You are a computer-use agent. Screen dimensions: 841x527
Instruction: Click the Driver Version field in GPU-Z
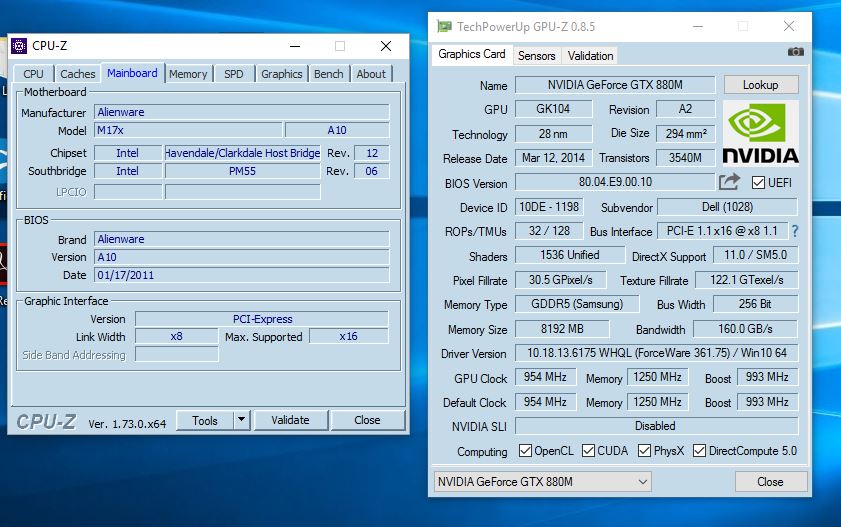pos(656,353)
